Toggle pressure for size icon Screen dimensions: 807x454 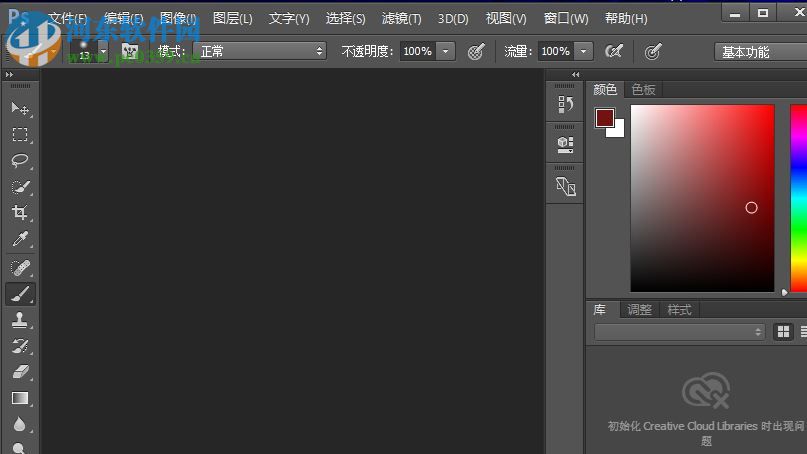(653, 51)
